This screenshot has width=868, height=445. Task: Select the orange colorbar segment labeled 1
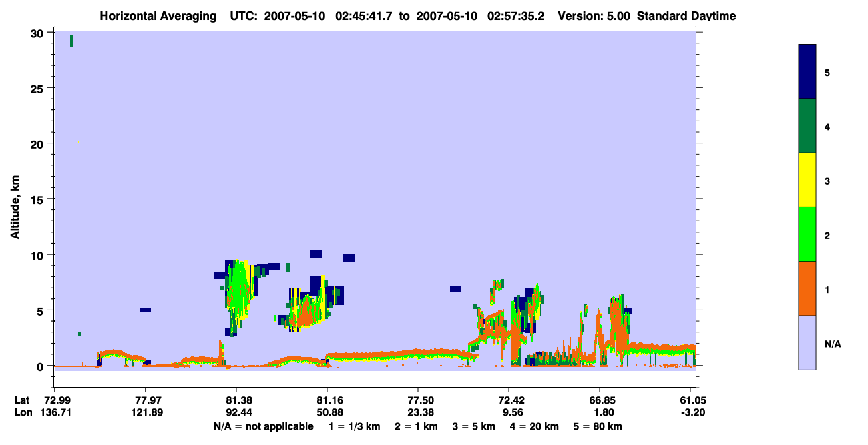(x=807, y=288)
